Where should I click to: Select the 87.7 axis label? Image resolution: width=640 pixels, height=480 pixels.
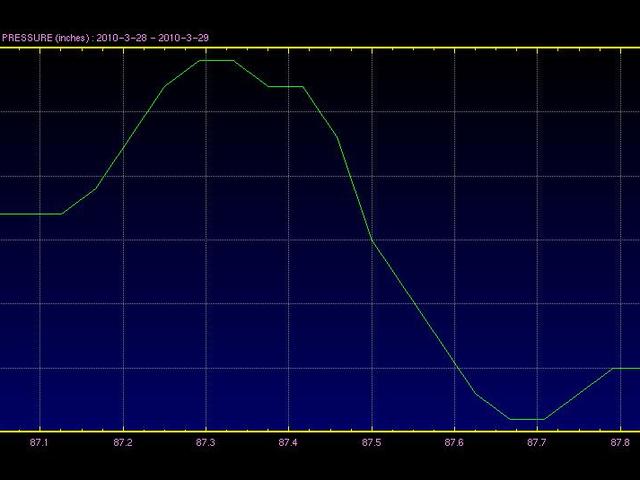[537, 442]
